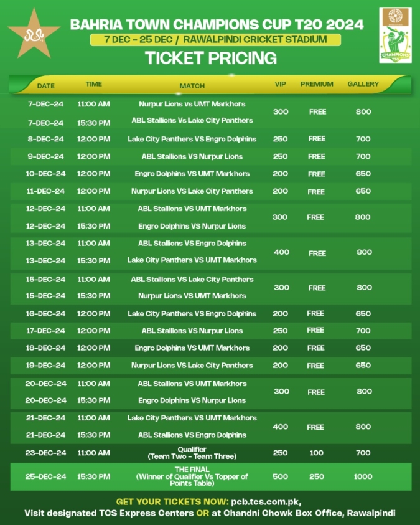Select the PREMIUM column header
The image size is (420, 525).
[317, 84]
